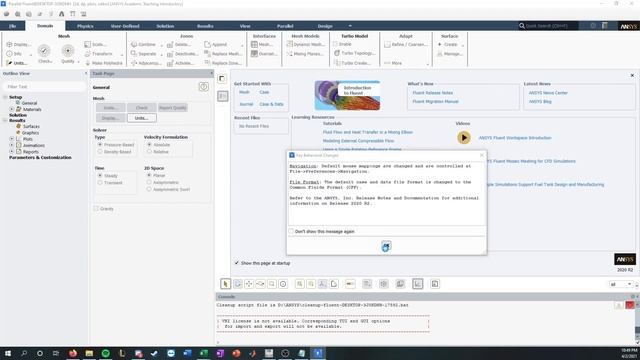The height and width of the screenshot is (360, 640).
Task: Click Replace Mesh in ribbon
Action: click(x=223, y=54)
